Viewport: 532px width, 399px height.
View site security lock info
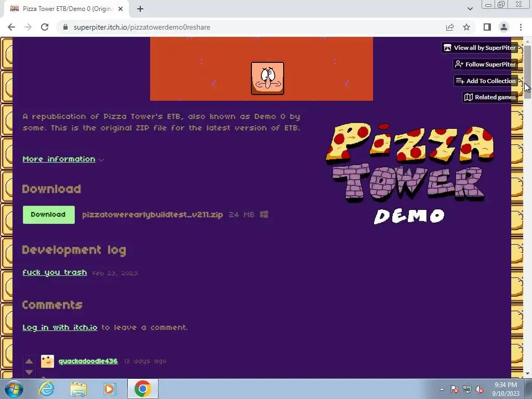[x=65, y=27]
